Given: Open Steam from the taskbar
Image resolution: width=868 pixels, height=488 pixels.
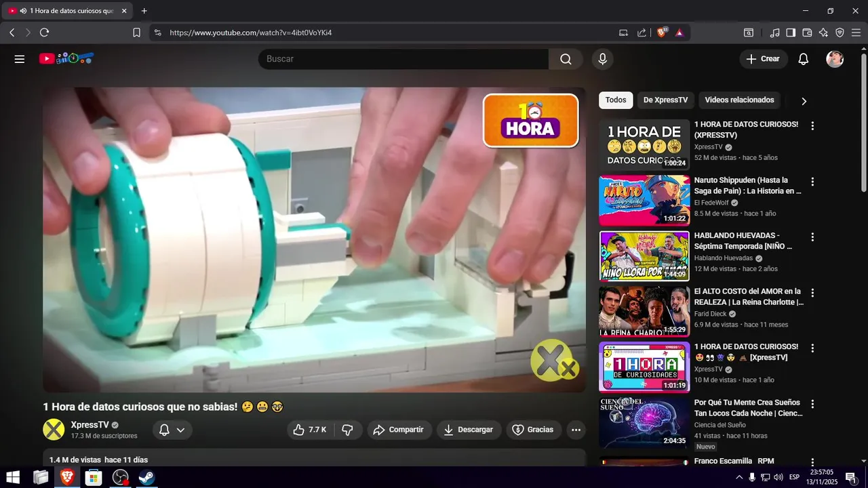Looking at the screenshot, I should [x=146, y=477].
